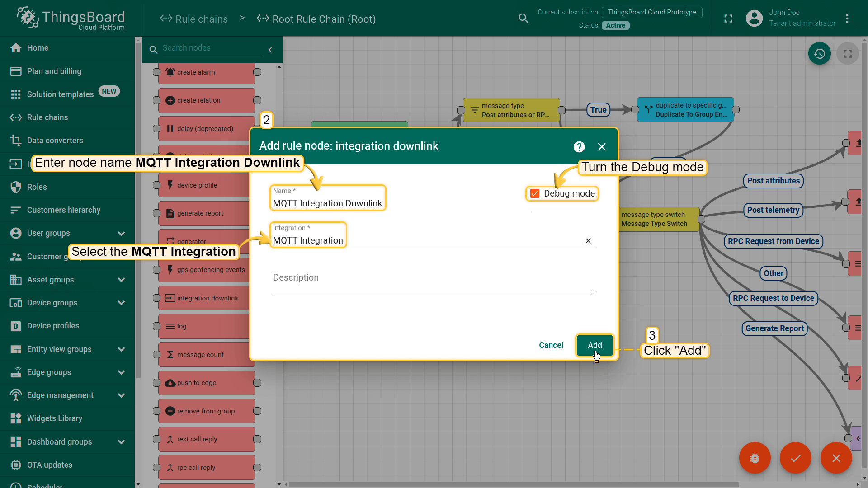Clear the selected MQTT Integration value
Image resolution: width=868 pixels, height=488 pixels.
[x=588, y=241]
